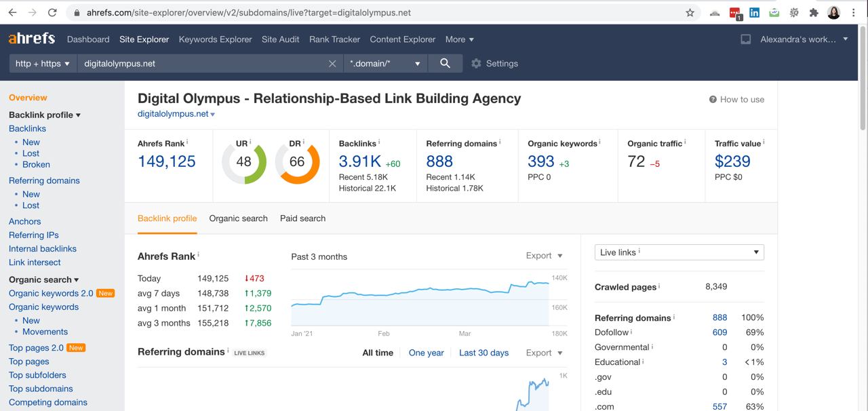The height and width of the screenshot is (411, 868).
Task: Click the 888 referring domains metric
Action: tap(439, 161)
